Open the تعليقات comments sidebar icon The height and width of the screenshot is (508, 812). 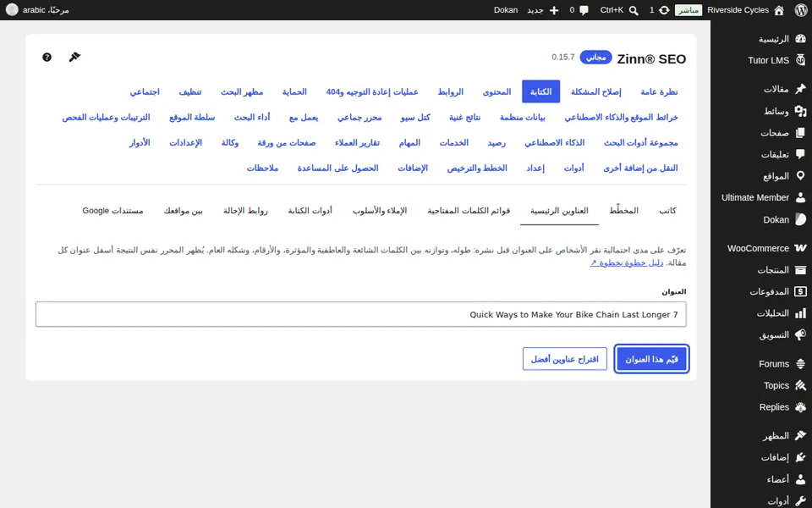(801, 154)
